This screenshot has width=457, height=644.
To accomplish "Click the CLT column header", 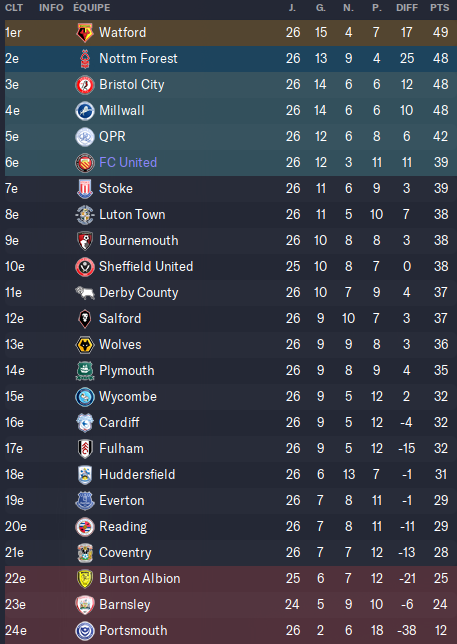I will coord(14,8).
